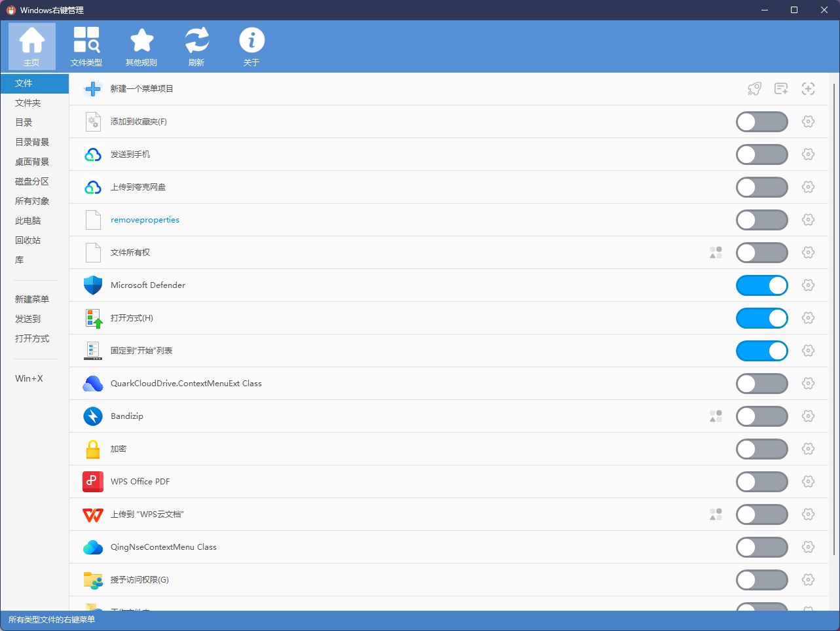Enable the 上传到夸克网盘 toggle
Screen dimensions: 840x631
(762, 187)
